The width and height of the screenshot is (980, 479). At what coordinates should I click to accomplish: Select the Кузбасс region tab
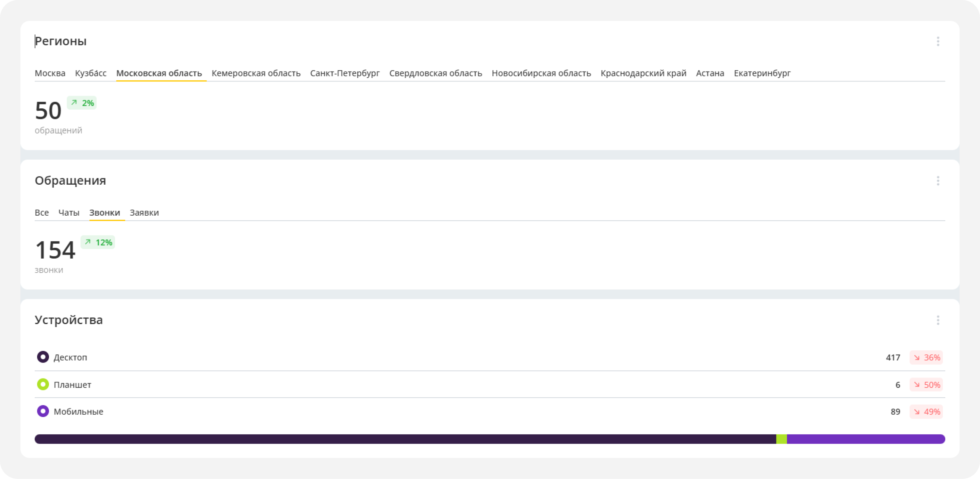tap(91, 73)
